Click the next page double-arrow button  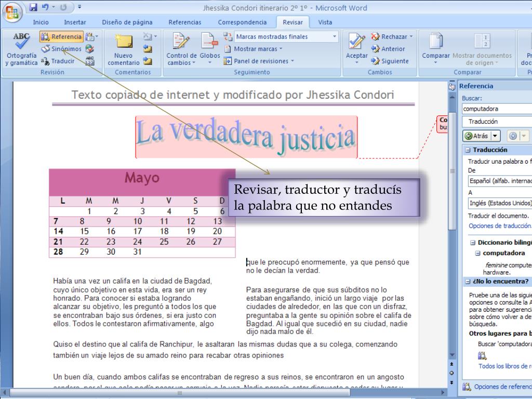[451, 382]
